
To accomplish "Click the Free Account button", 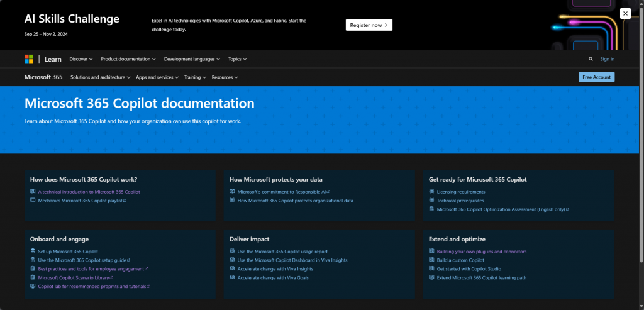I will point(596,77).
